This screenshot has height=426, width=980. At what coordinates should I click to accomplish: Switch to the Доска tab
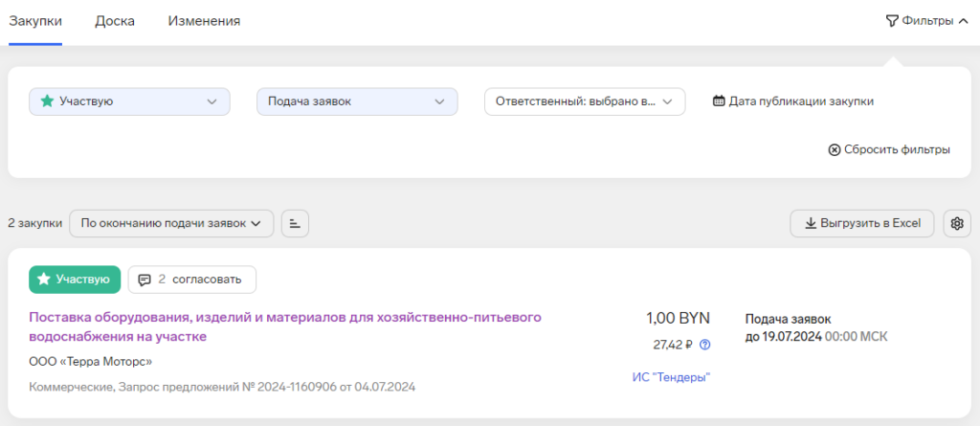(x=115, y=20)
